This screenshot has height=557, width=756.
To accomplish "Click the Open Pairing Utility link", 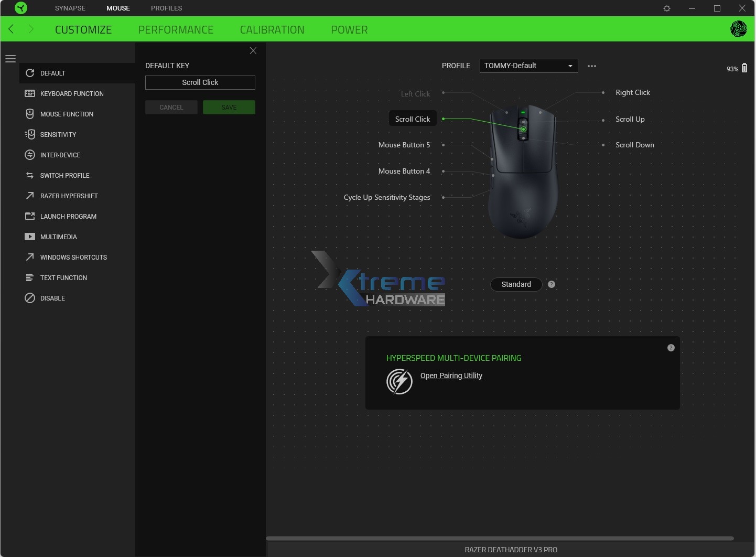I will (x=451, y=376).
